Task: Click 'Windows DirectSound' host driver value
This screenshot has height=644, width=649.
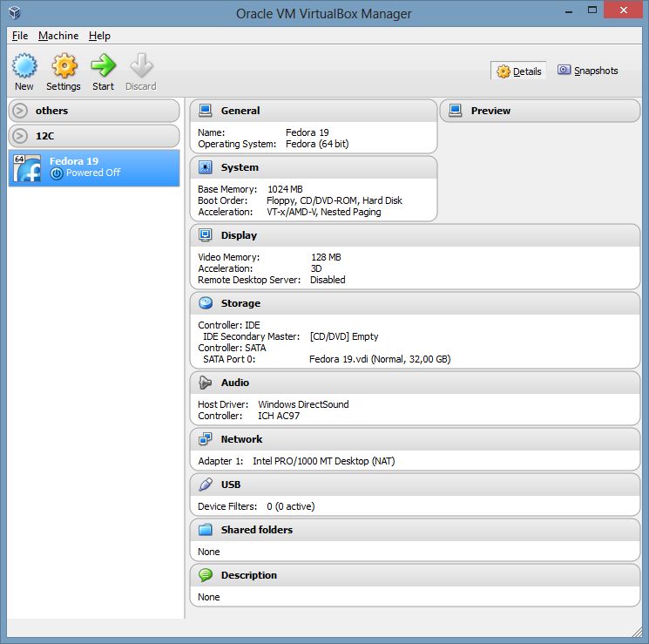Action: (x=303, y=404)
